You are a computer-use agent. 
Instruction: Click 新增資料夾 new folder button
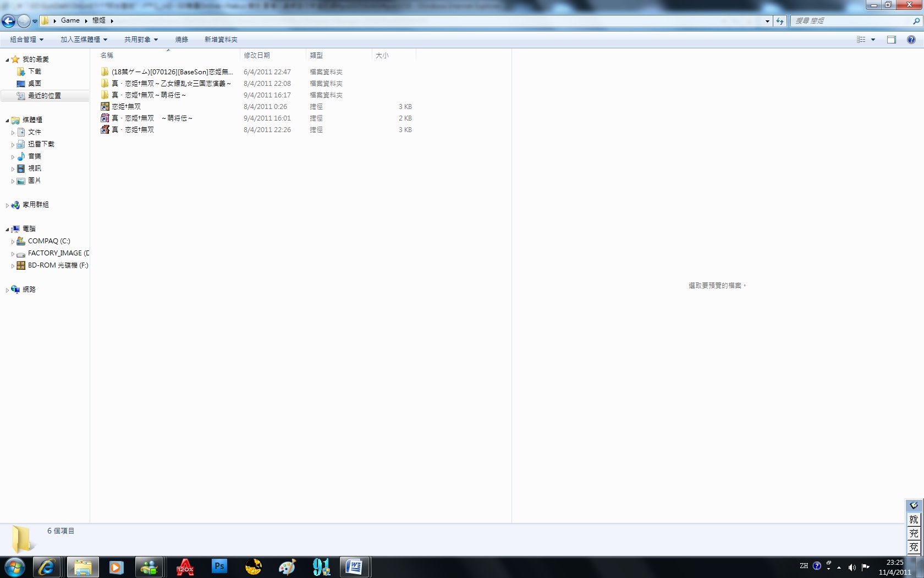221,40
